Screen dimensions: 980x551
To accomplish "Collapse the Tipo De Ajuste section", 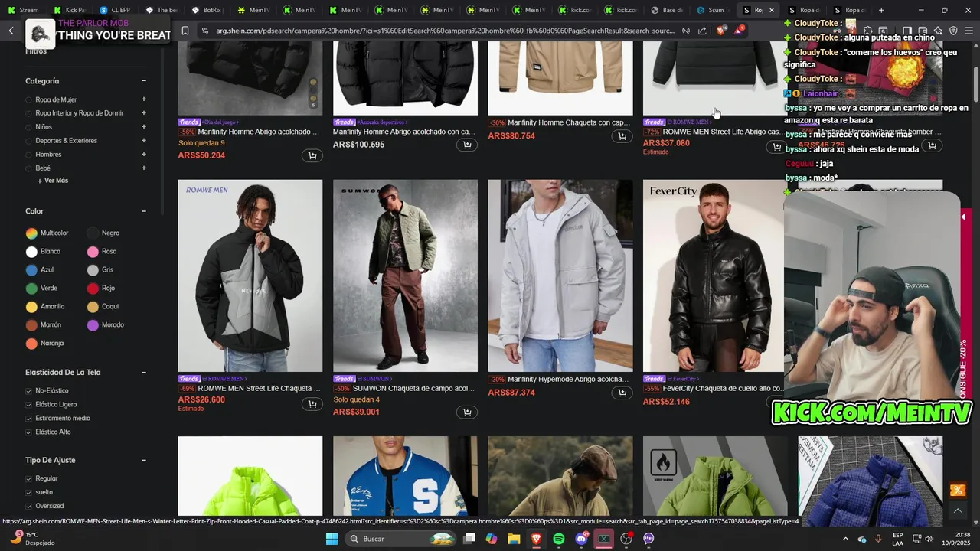I will coord(143,460).
